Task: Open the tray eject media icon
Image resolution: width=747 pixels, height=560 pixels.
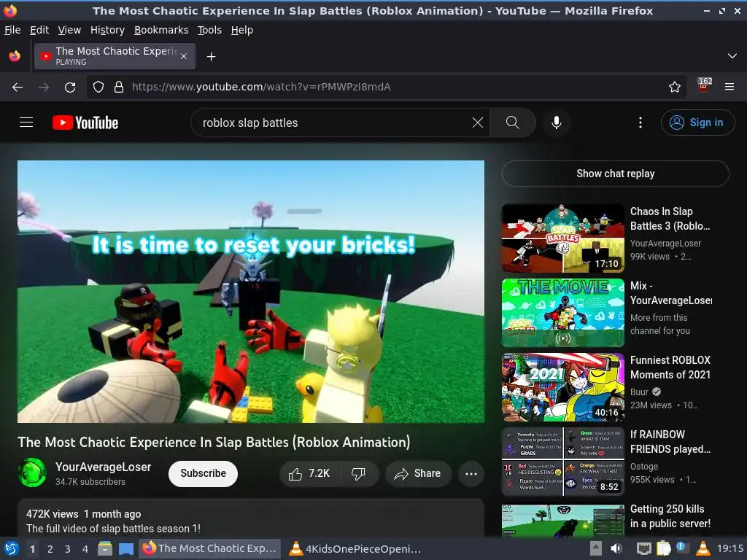Action: click(595, 548)
